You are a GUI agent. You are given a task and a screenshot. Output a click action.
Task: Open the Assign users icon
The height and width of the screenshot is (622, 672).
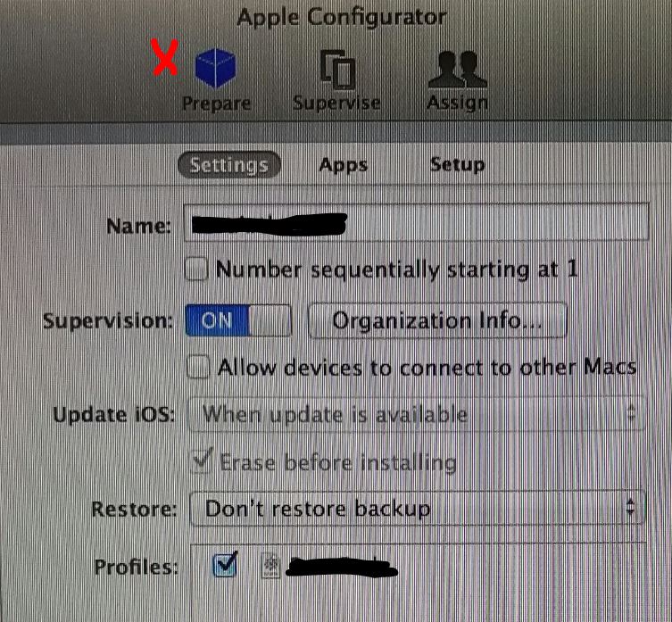(x=458, y=70)
